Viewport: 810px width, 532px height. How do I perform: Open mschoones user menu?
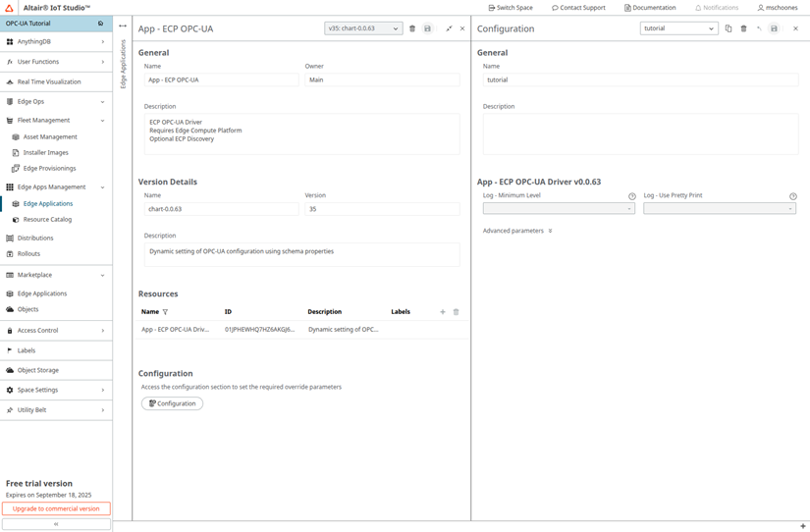[778, 8]
